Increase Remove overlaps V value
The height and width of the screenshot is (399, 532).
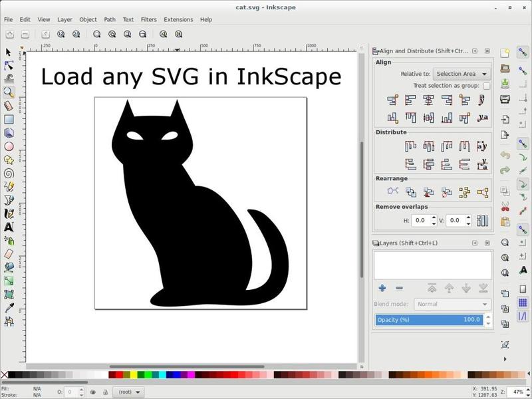click(468, 217)
